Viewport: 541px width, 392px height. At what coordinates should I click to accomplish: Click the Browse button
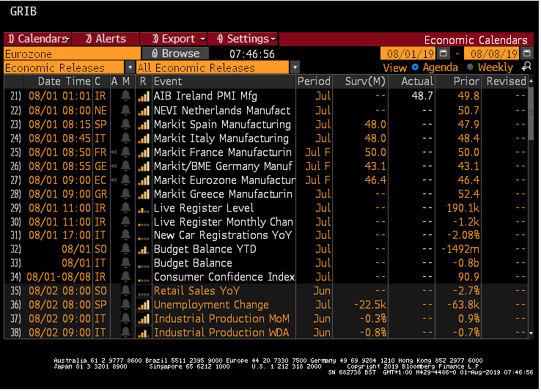(175, 53)
